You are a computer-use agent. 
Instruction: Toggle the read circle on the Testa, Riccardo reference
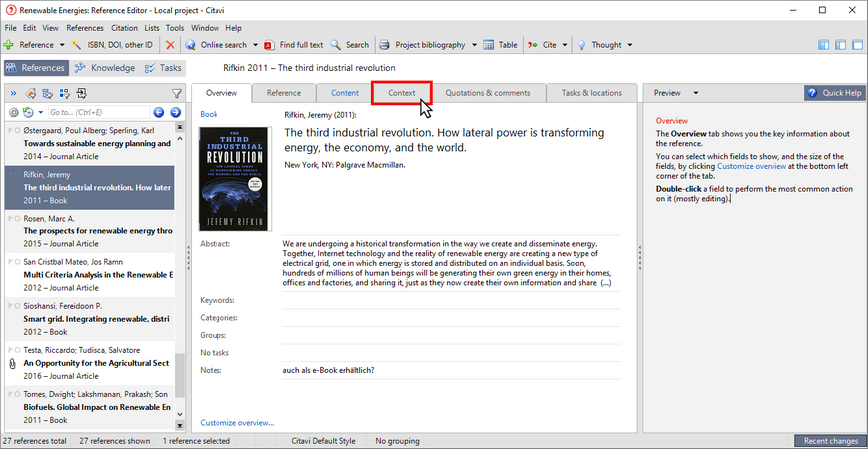[19, 350]
